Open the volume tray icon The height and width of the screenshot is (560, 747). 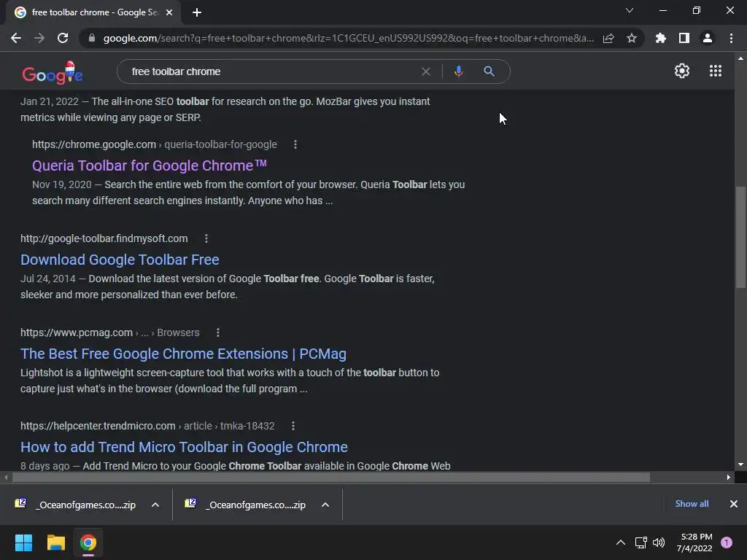click(659, 542)
